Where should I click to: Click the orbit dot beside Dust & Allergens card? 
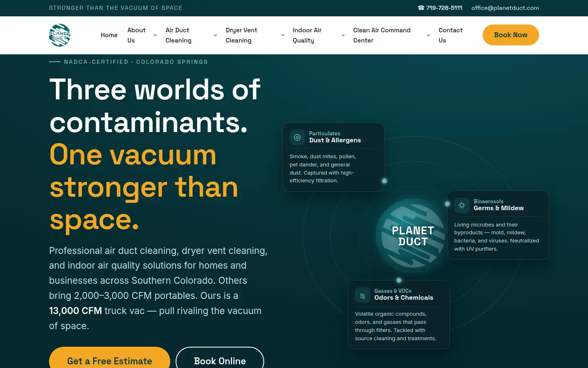(x=384, y=181)
